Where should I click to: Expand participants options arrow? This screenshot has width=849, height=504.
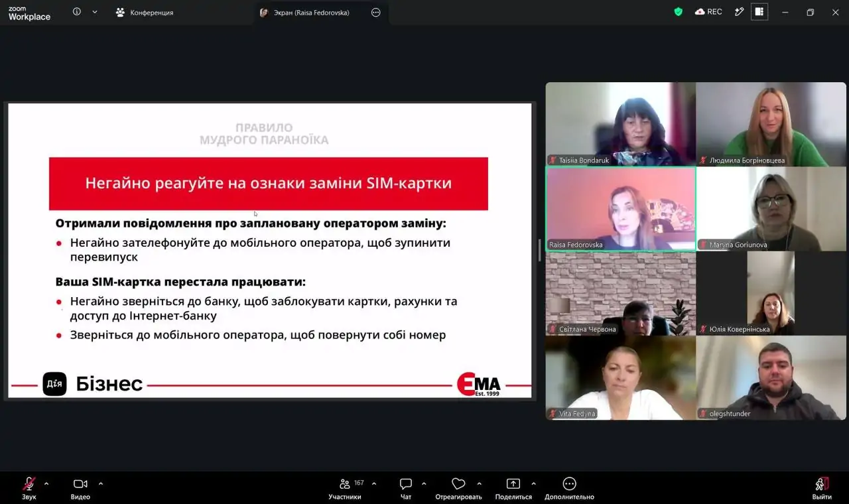click(x=374, y=483)
